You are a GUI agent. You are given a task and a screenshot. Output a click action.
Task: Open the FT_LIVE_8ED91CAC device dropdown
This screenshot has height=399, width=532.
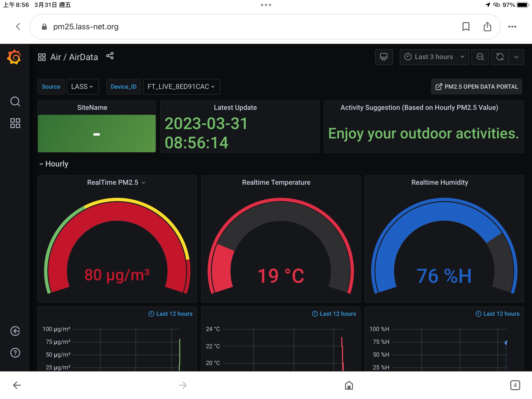point(182,87)
